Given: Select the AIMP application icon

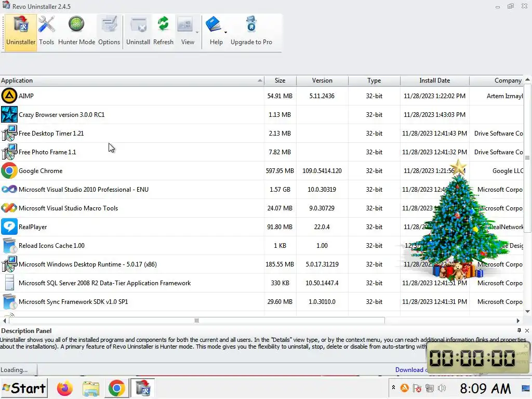Looking at the screenshot, I should tap(9, 96).
